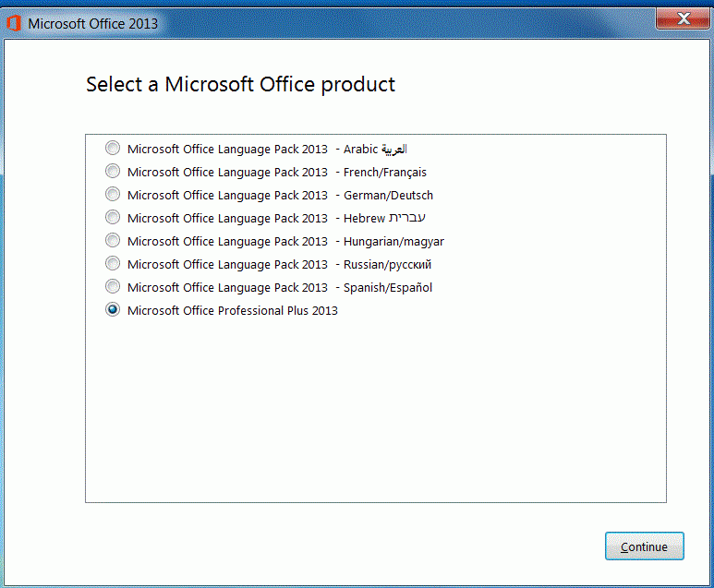Select the Russian Language Pack radio button
The width and height of the screenshot is (714, 588).
113,263
